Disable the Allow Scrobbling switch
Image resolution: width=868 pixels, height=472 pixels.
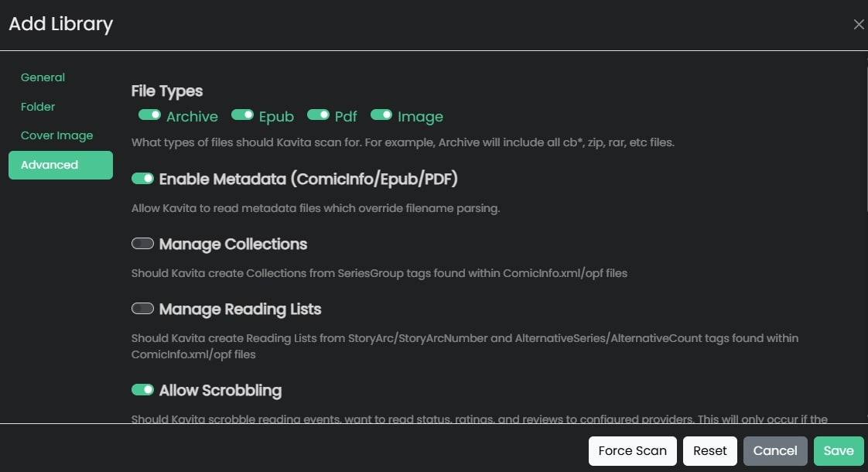[x=142, y=390]
